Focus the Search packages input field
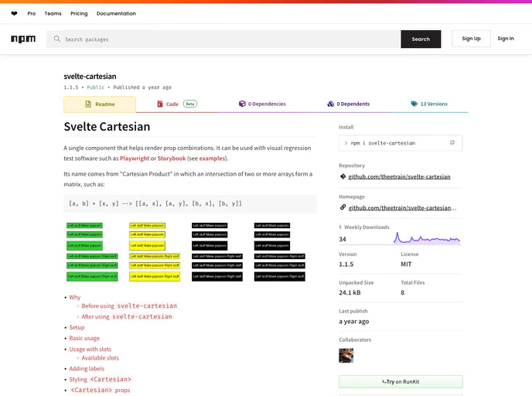Viewport: 532px width, 396px height. click(223, 39)
